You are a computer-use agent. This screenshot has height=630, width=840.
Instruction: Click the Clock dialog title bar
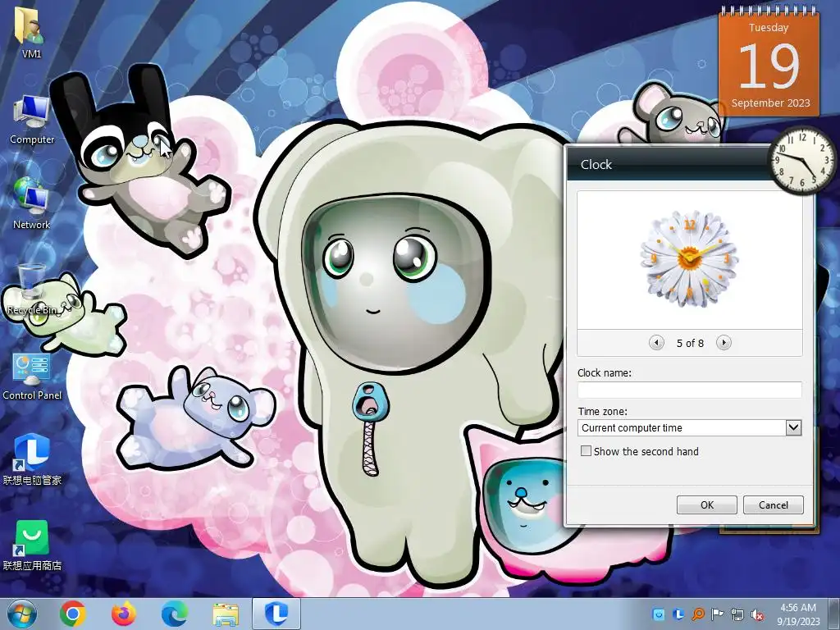click(x=669, y=164)
